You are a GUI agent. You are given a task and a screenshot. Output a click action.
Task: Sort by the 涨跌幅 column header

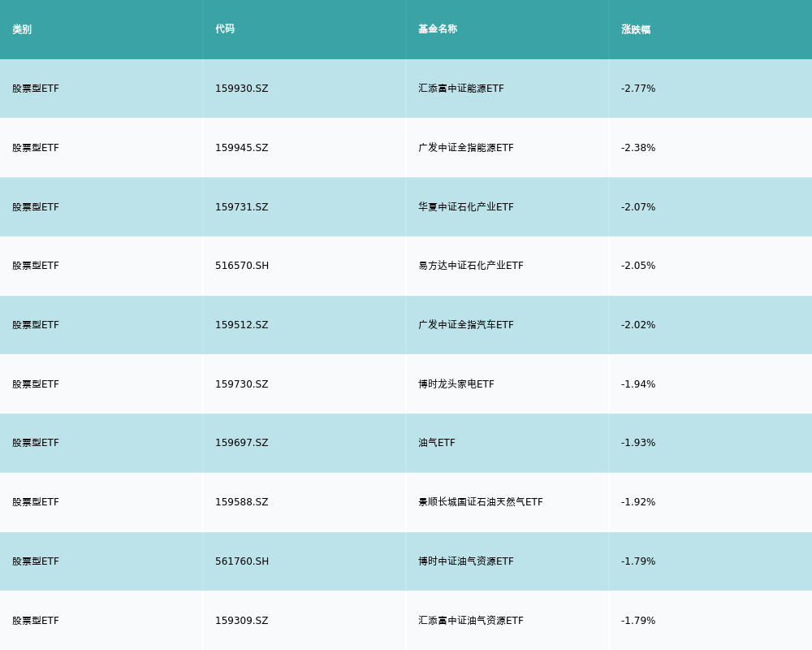[x=636, y=29]
